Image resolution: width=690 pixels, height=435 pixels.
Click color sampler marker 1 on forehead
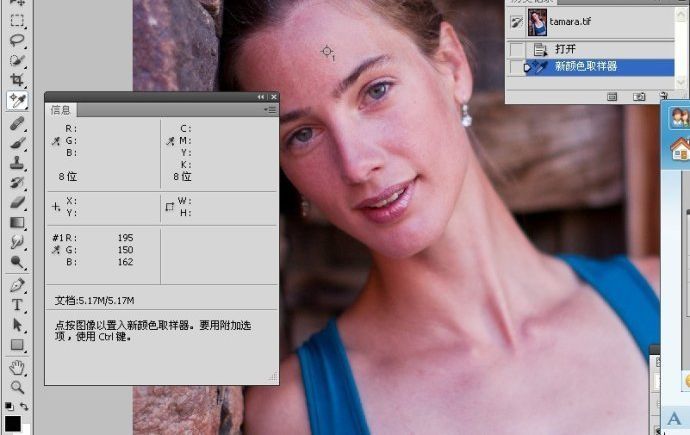(x=327, y=51)
